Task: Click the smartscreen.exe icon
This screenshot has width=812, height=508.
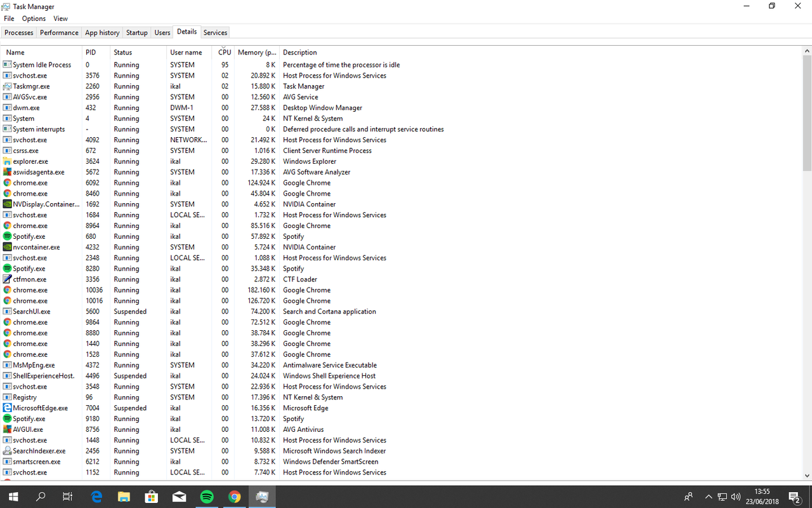Action: 8,462
